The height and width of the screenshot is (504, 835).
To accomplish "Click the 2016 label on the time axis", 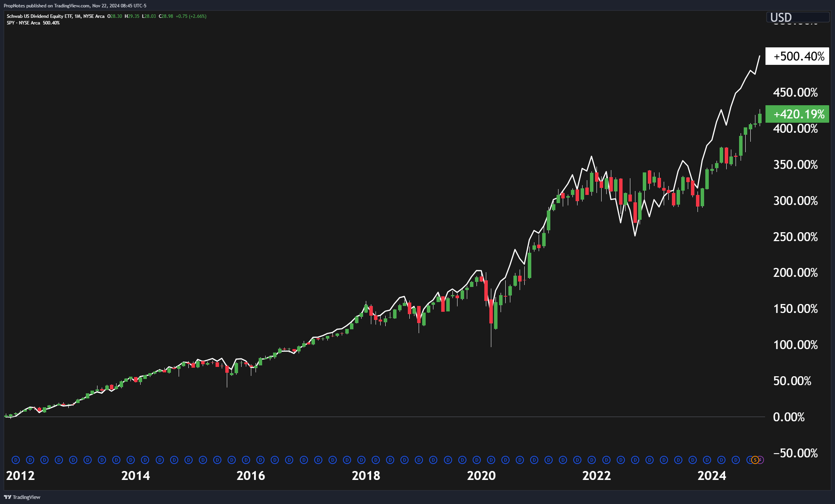I will tap(250, 476).
